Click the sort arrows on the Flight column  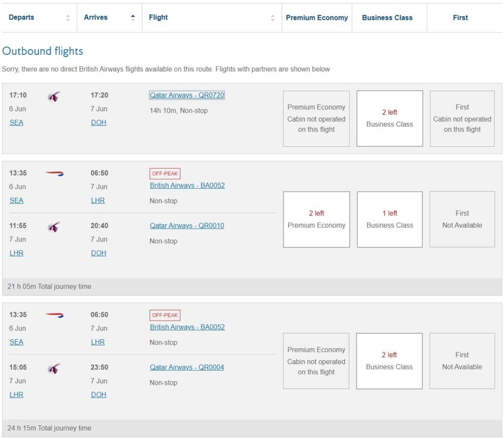(x=273, y=17)
